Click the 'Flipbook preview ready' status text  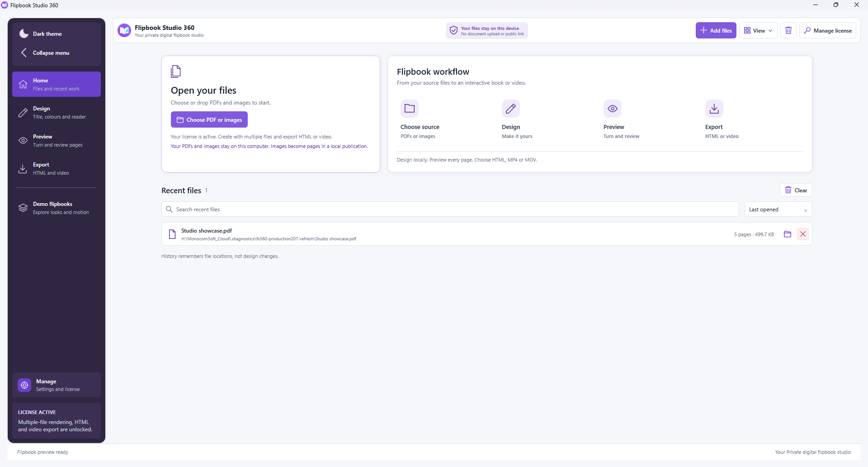coord(42,452)
